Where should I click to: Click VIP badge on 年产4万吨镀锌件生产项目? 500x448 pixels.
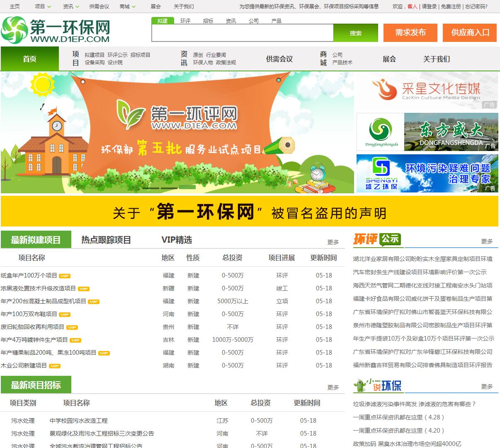click(75, 340)
